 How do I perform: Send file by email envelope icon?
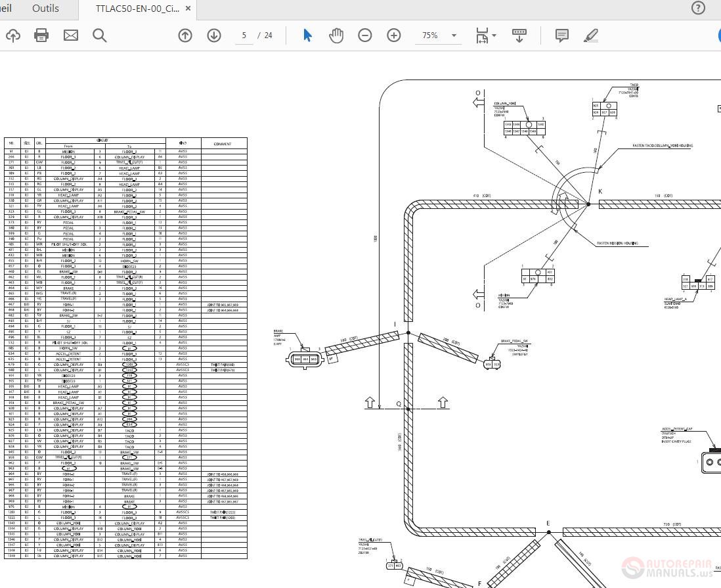coord(71,35)
